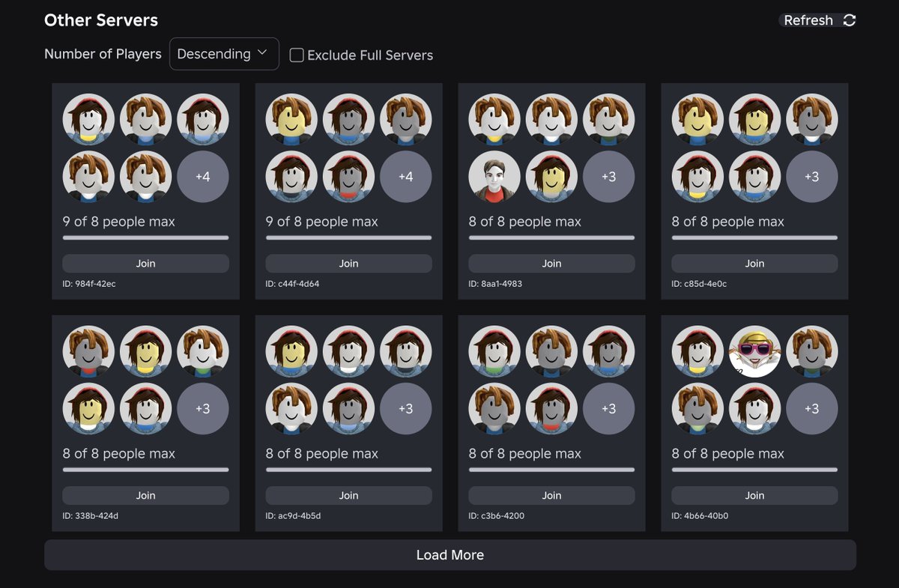Click '9 of 8 people max' in server c44f-4d64
Screen dimensions: 899x588
point(321,222)
